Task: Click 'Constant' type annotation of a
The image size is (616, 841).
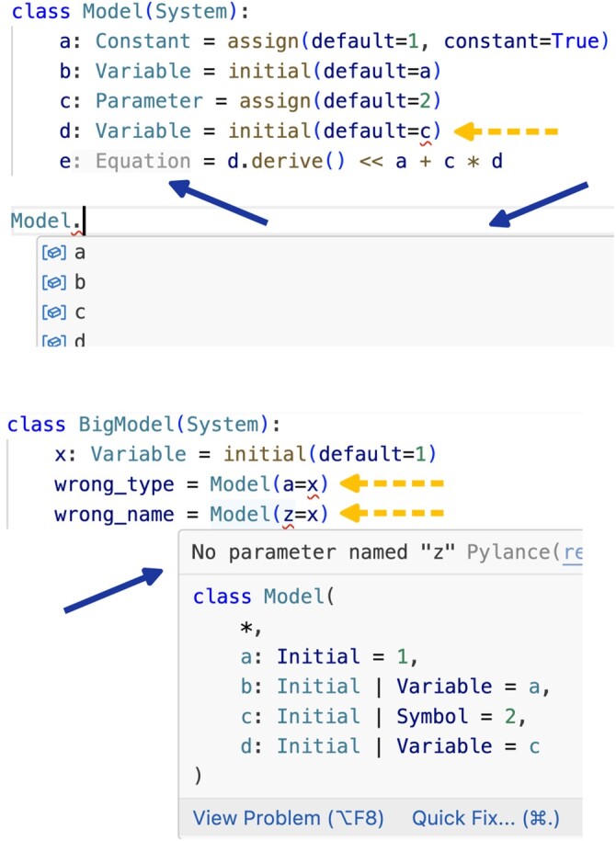Action: [x=143, y=40]
